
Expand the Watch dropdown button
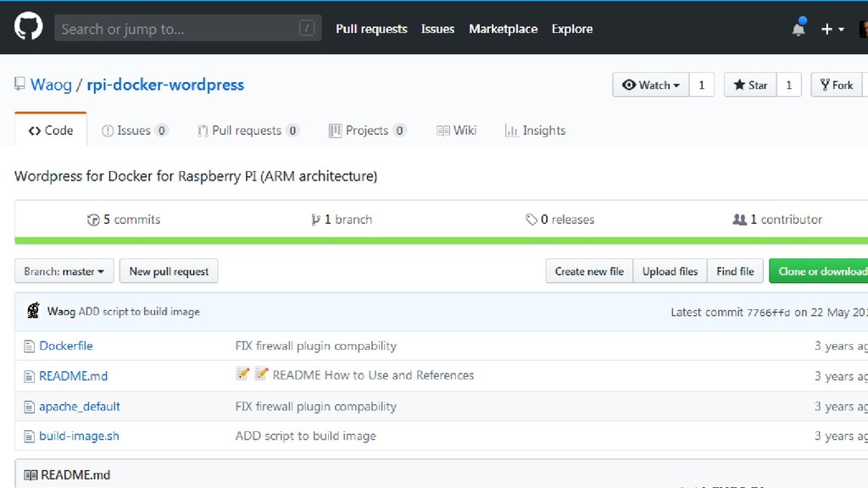tap(650, 85)
